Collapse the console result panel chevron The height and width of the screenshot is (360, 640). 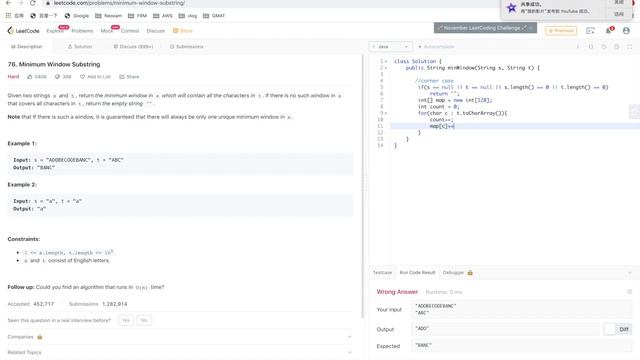630,273
